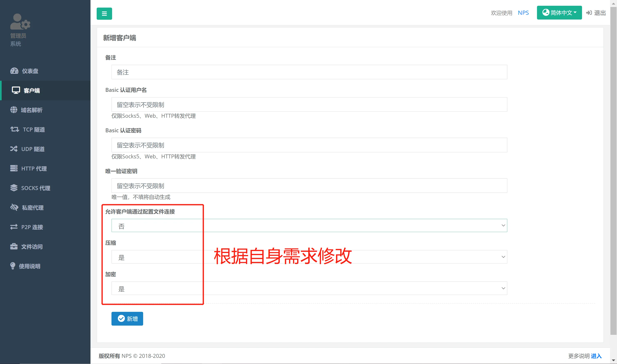Click the language globe icon

coord(546,12)
